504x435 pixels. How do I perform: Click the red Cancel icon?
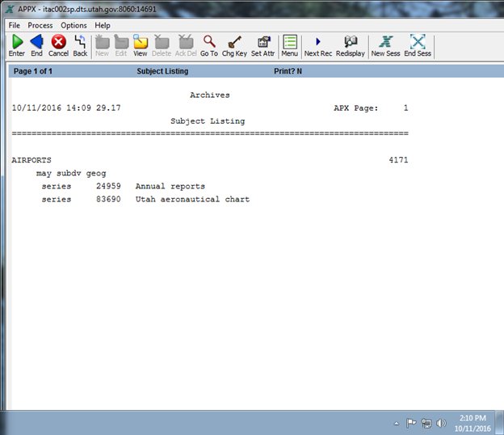pyautogui.click(x=58, y=42)
